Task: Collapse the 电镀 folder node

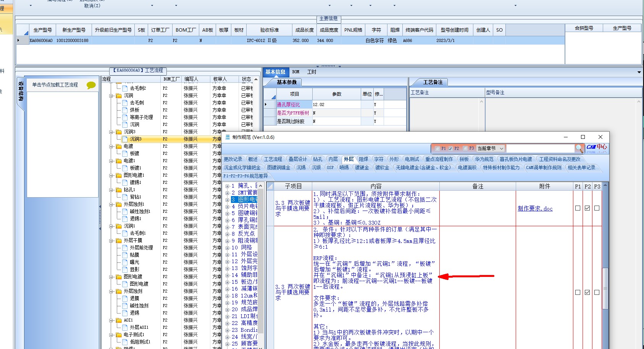Action: 111,146
